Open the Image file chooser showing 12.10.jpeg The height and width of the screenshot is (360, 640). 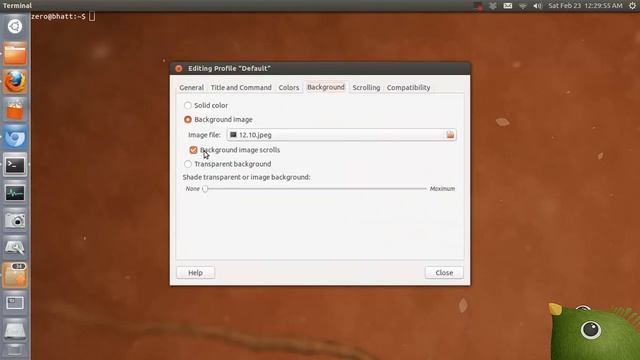pyautogui.click(x=341, y=135)
